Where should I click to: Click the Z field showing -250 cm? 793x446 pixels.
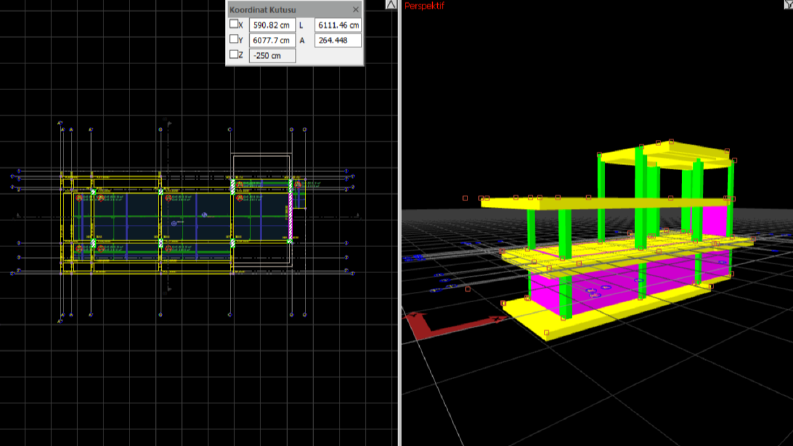pos(272,56)
